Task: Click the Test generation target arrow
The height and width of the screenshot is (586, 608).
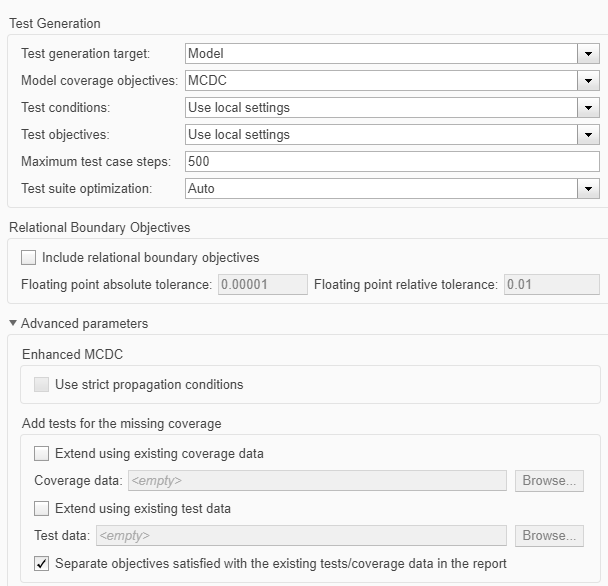Action: 587,54
